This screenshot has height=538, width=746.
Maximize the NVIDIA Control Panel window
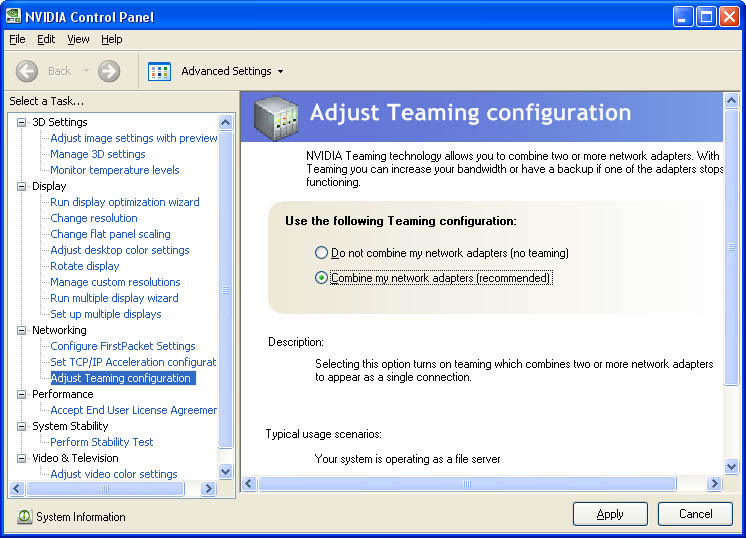click(x=707, y=17)
